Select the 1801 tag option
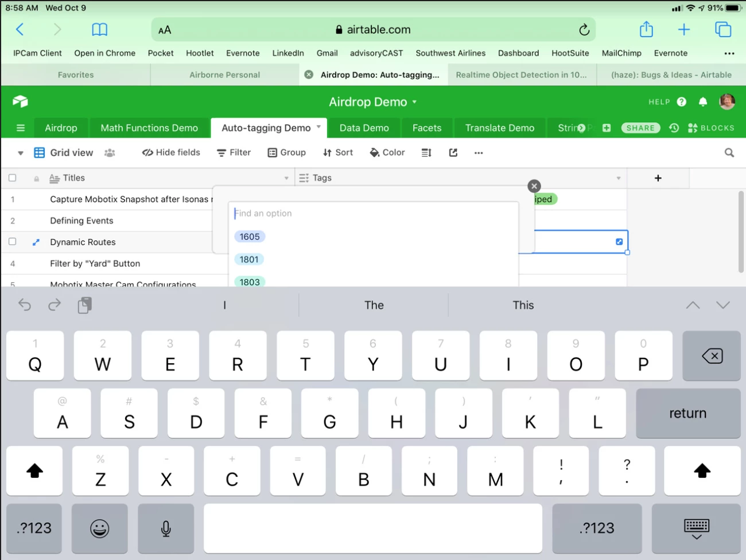 pos(249,259)
